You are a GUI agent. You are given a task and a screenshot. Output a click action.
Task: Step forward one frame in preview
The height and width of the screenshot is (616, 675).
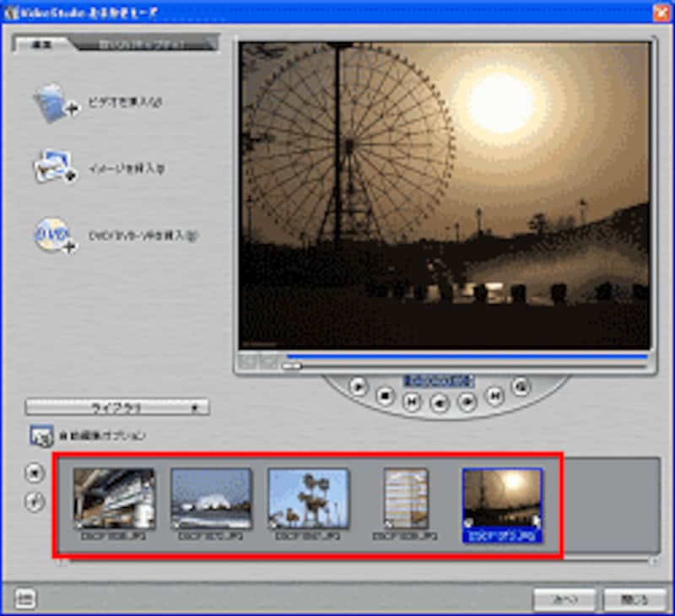coord(467,402)
